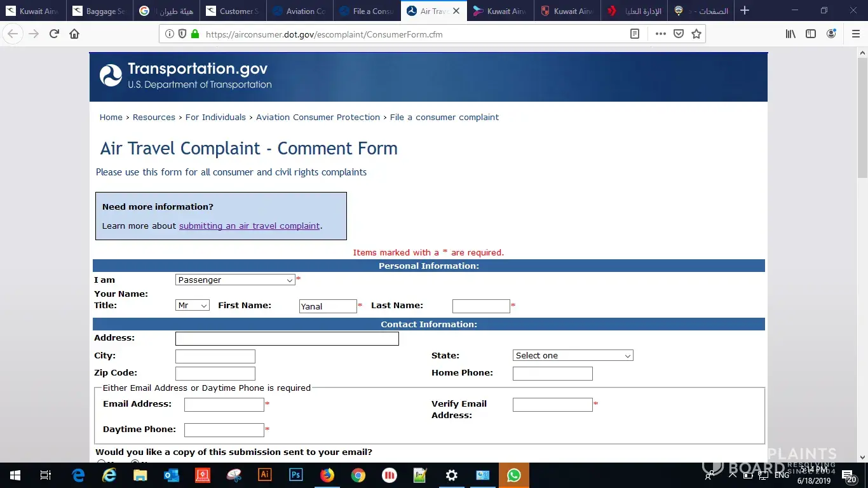The height and width of the screenshot is (488, 868).
Task: Toggle reader view icon in address bar
Action: click(634, 34)
